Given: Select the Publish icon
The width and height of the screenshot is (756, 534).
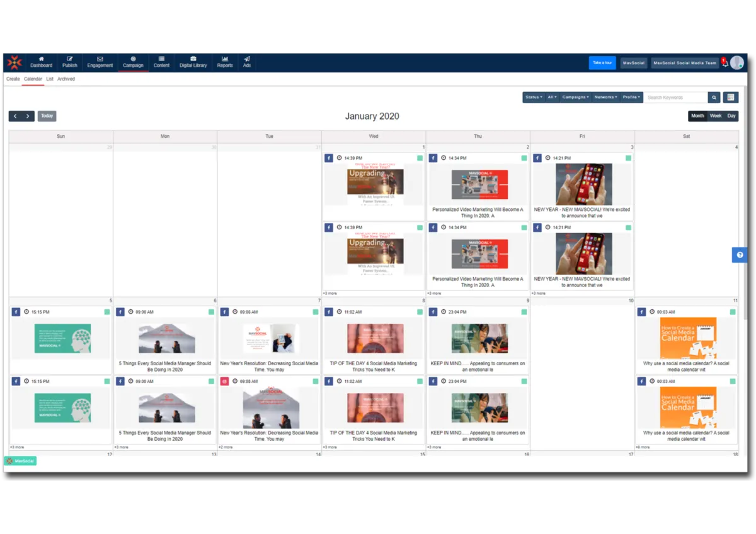Looking at the screenshot, I should [x=70, y=62].
